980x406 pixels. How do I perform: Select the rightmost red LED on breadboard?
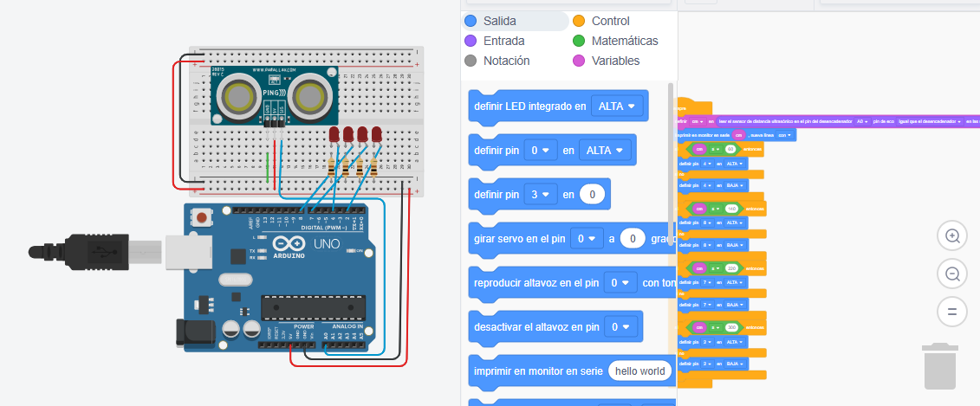376,135
